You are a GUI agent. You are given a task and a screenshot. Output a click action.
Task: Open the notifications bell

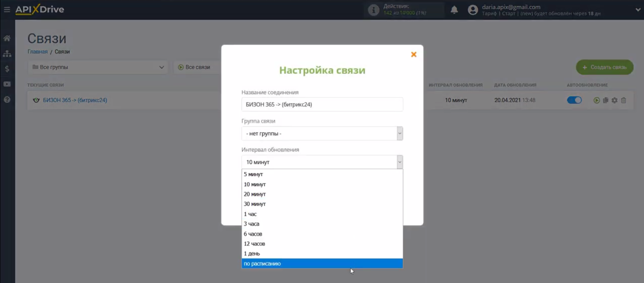pyautogui.click(x=454, y=10)
